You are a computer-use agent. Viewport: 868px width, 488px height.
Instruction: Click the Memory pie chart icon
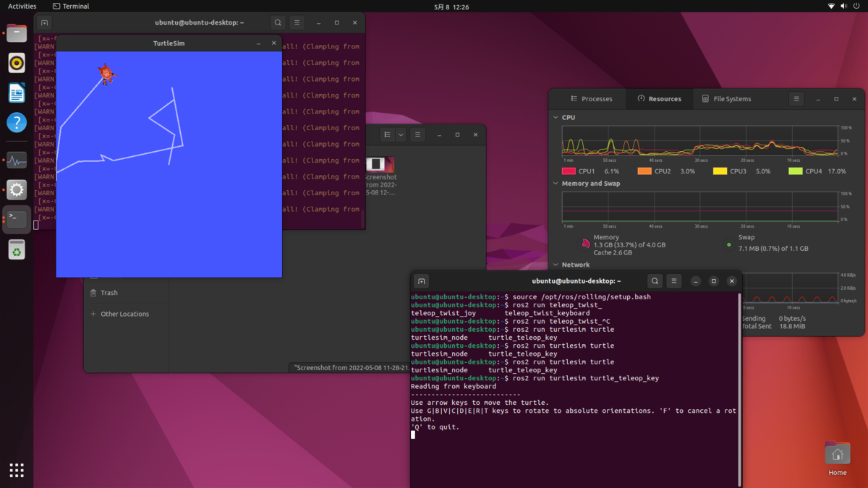[585, 244]
